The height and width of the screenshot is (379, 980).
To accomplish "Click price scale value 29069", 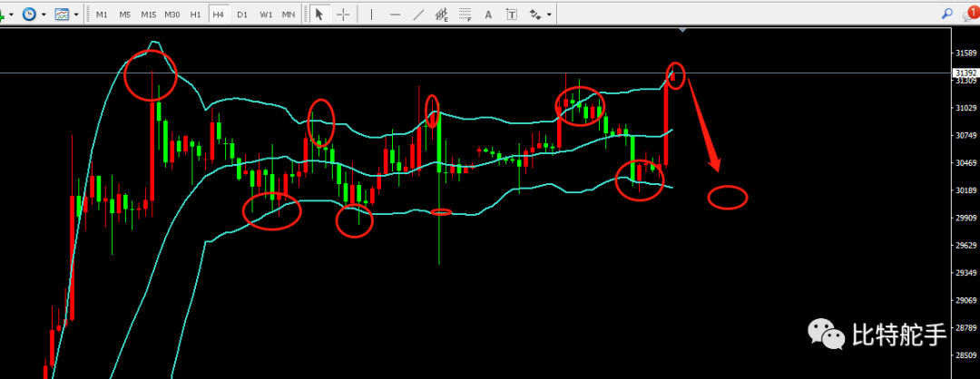I will click(966, 300).
